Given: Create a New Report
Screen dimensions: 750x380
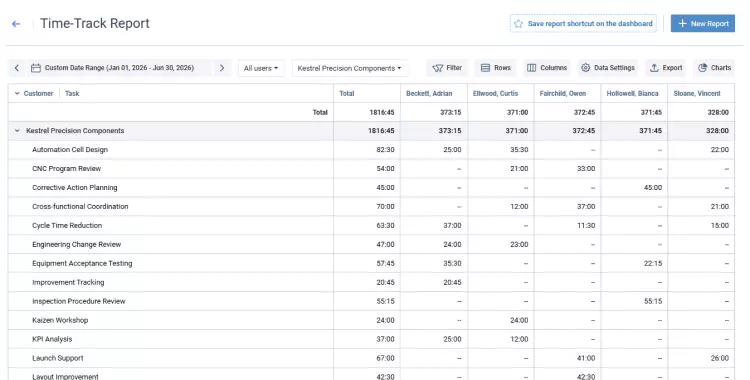Looking at the screenshot, I should (703, 23).
